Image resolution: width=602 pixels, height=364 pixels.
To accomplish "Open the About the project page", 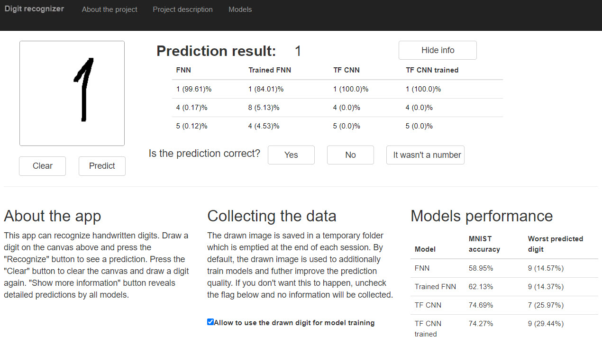I will tap(109, 9).
